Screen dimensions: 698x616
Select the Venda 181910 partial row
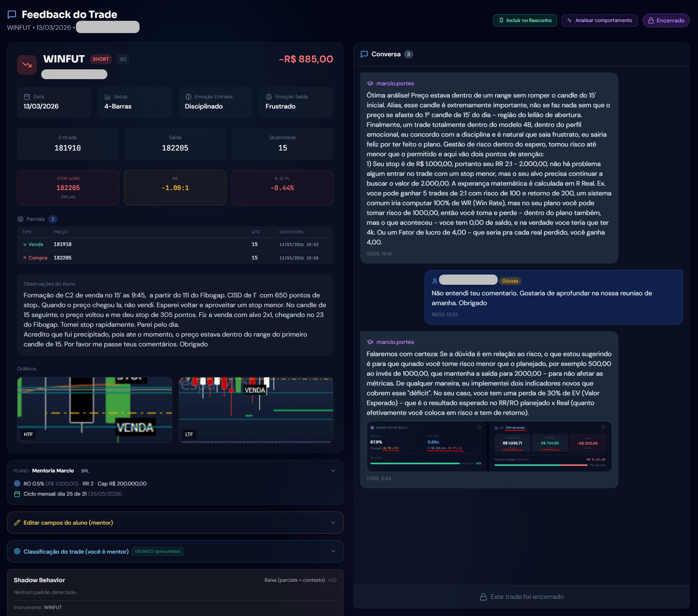175,244
